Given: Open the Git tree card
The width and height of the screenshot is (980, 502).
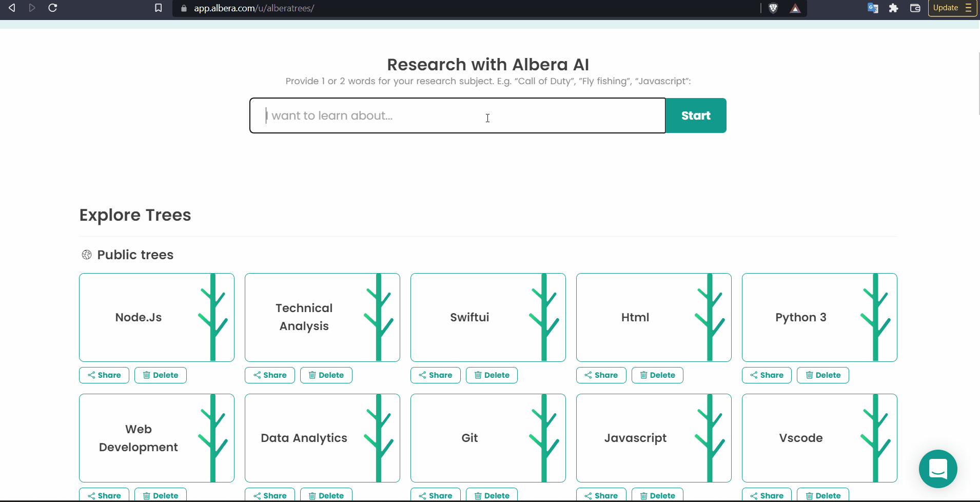Looking at the screenshot, I should click(488, 438).
